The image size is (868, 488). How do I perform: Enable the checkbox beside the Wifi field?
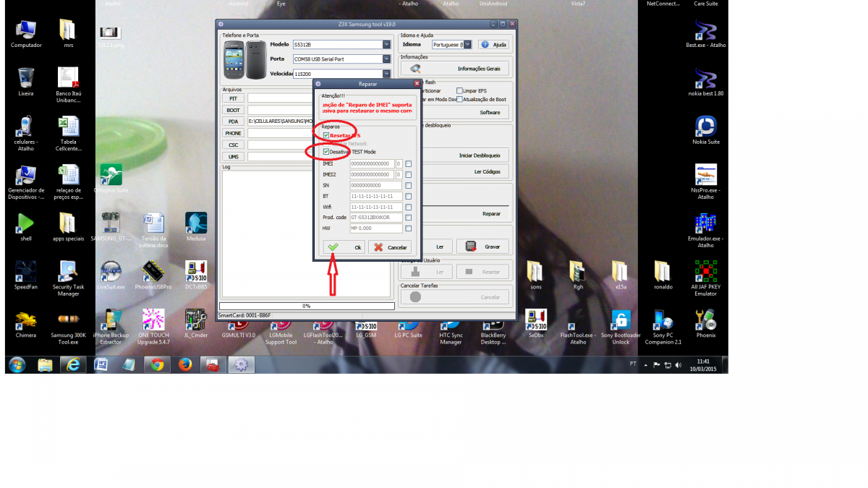409,207
